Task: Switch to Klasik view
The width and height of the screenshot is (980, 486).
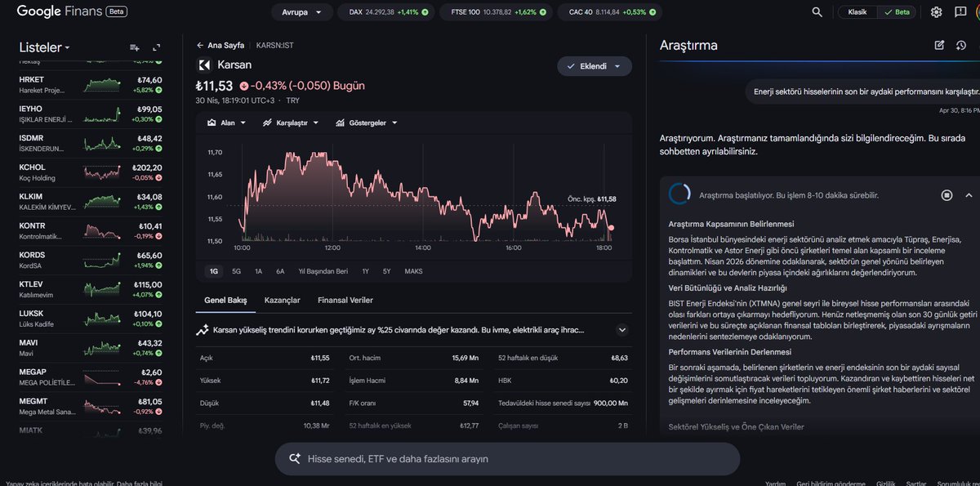Action: (857, 12)
